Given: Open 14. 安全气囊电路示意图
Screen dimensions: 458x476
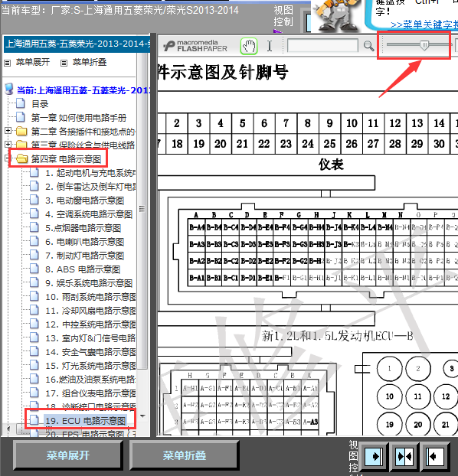Looking at the screenshot, I should click(x=90, y=352).
